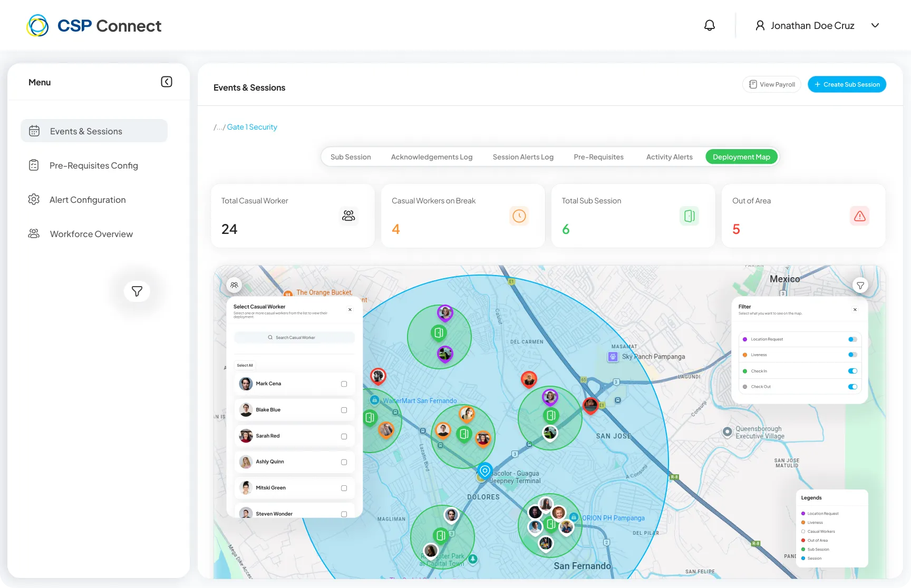Image resolution: width=911 pixels, height=588 pixels.
Task: Click the Queensborough Executive Village marker
Action: (x=728, y=432)
